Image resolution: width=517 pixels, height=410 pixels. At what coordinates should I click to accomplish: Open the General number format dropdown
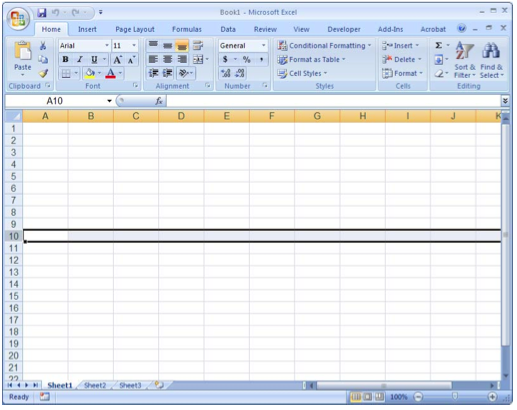click(263, 45)
